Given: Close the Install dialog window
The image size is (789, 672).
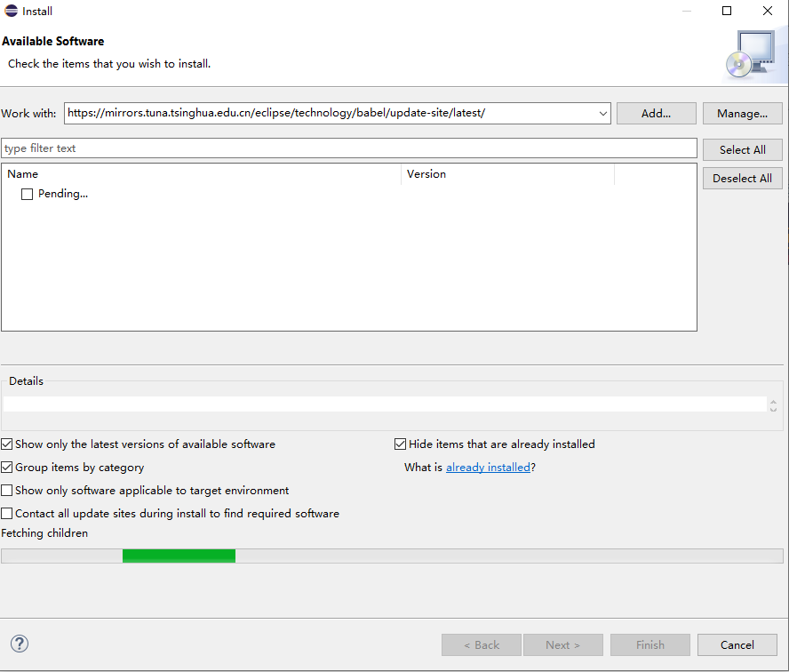Looking at the screenshot, I should 768,12.
